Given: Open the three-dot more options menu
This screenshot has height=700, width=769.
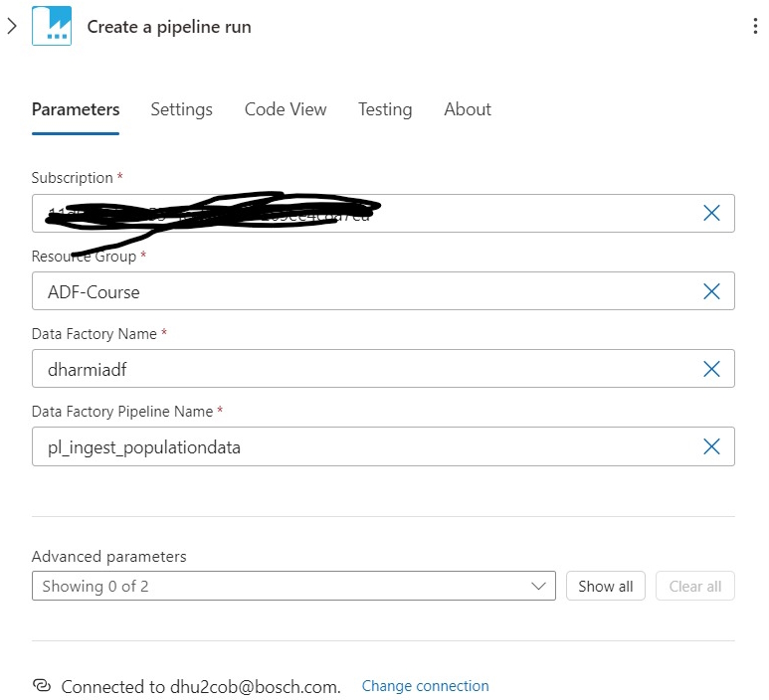Looking at the screenshot, I should pyautogui.click(x=755, y=26).
